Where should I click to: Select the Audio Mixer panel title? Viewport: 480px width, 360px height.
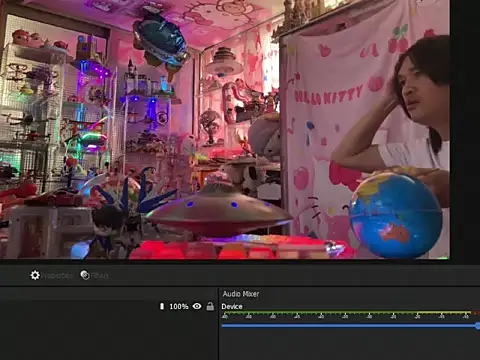(241, 294)
